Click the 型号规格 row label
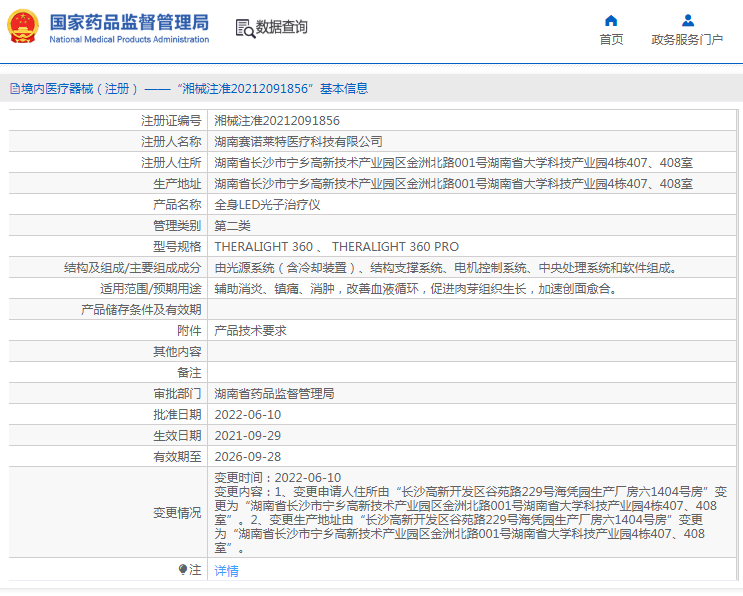Screen dimensions: 743x596 tap(177, 247)
